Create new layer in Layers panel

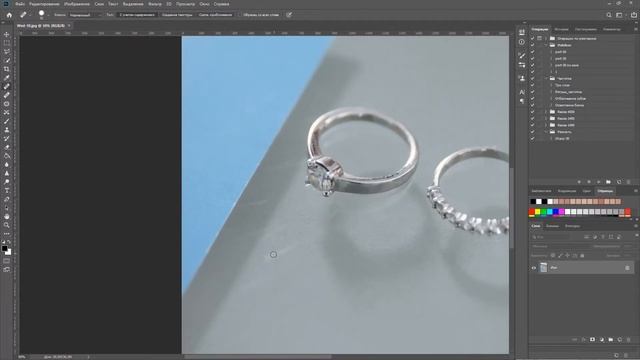(x=620, y=340)
